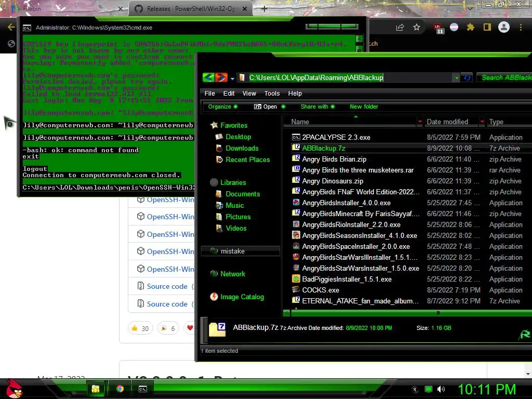Click the Explorer address bar path
This screenshot has width=532, height=399.
pyautogui.click(x=316, y=78)
